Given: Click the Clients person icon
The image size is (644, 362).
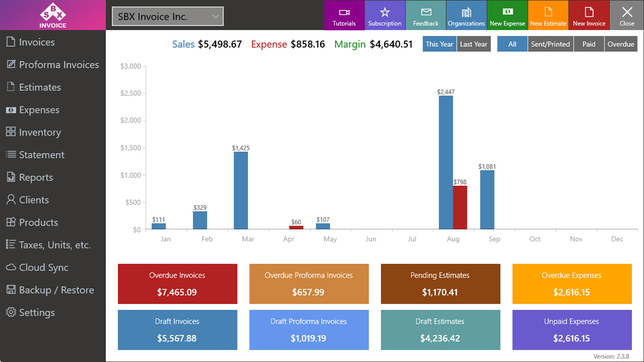Looking at the screenshot, I should [11, 200].
